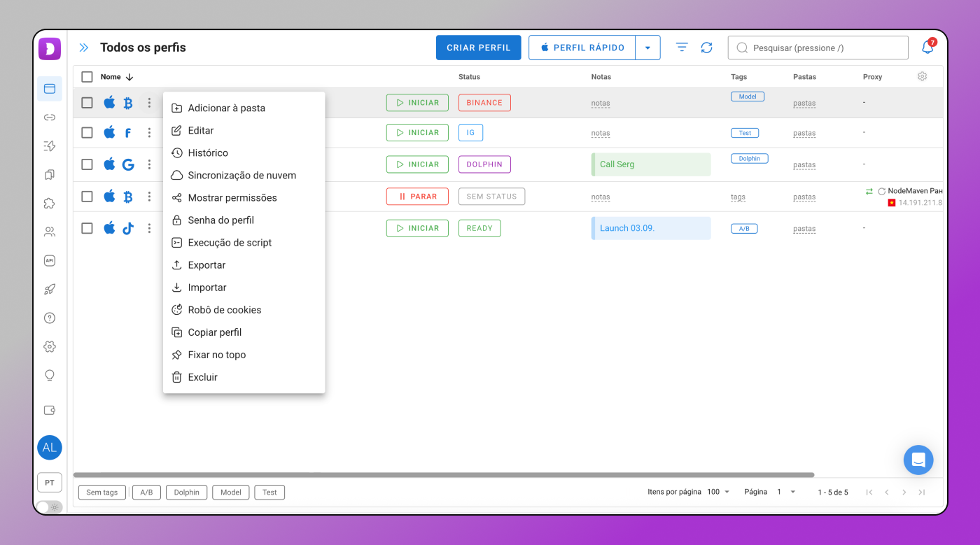Open the browser profiles sidebar icon
This screenshot has width=980, height=545.
[50, 89]
